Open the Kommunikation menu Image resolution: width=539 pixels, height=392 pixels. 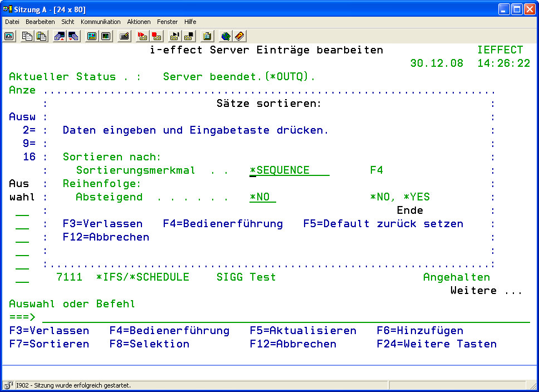pyautogui.click(x=100, y=22)
